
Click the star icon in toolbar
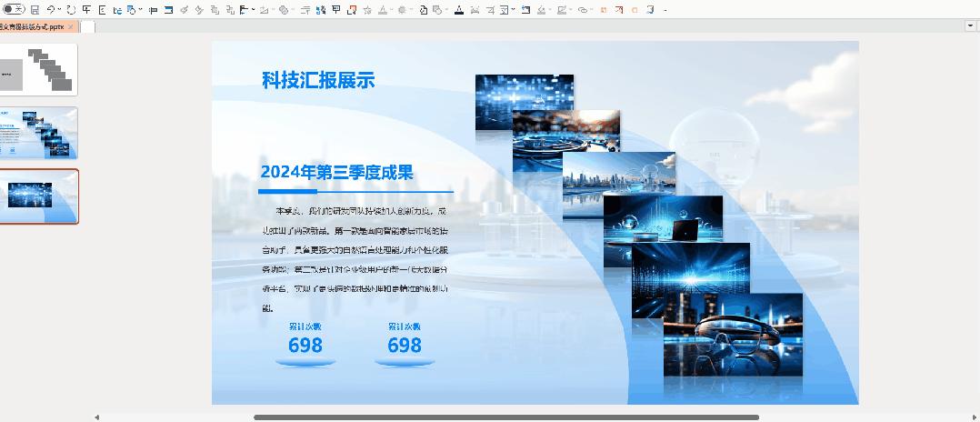pos(367,10)
